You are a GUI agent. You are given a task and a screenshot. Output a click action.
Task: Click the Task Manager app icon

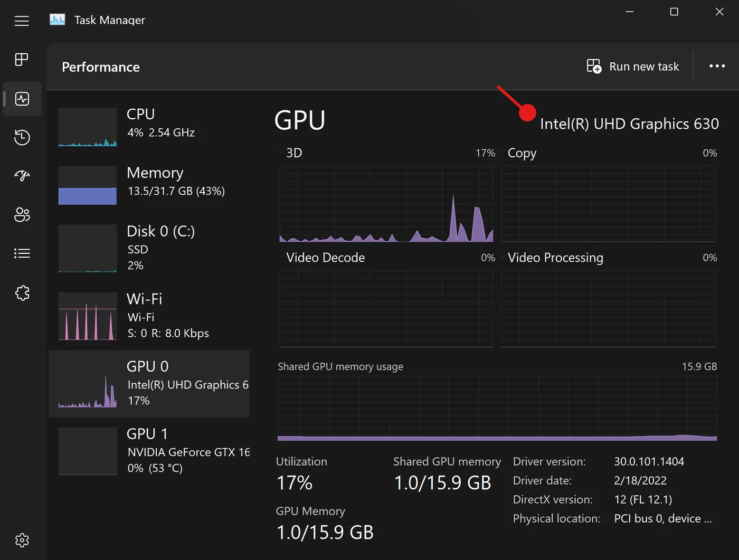[58, 20]
